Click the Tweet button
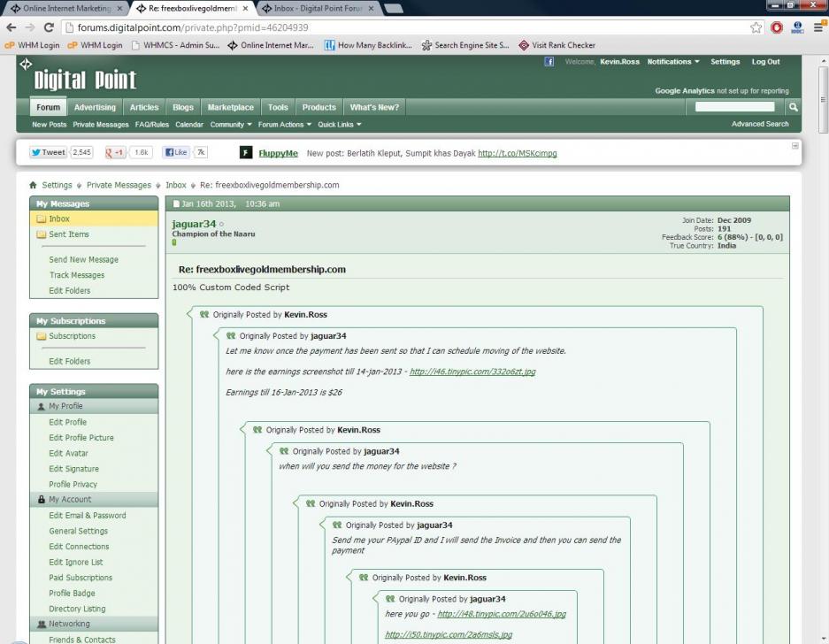829x644 pixels. [x=48, y=152]
